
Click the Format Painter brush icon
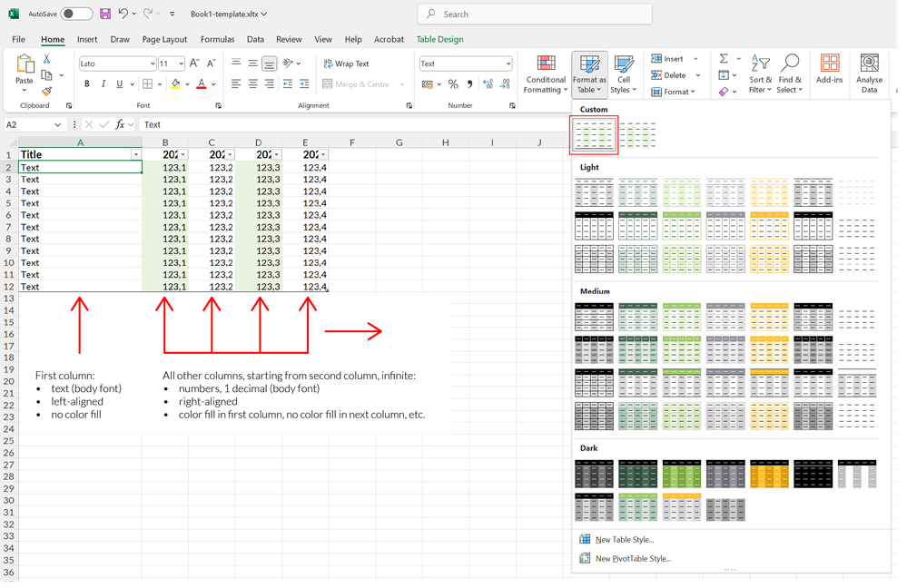47,91
